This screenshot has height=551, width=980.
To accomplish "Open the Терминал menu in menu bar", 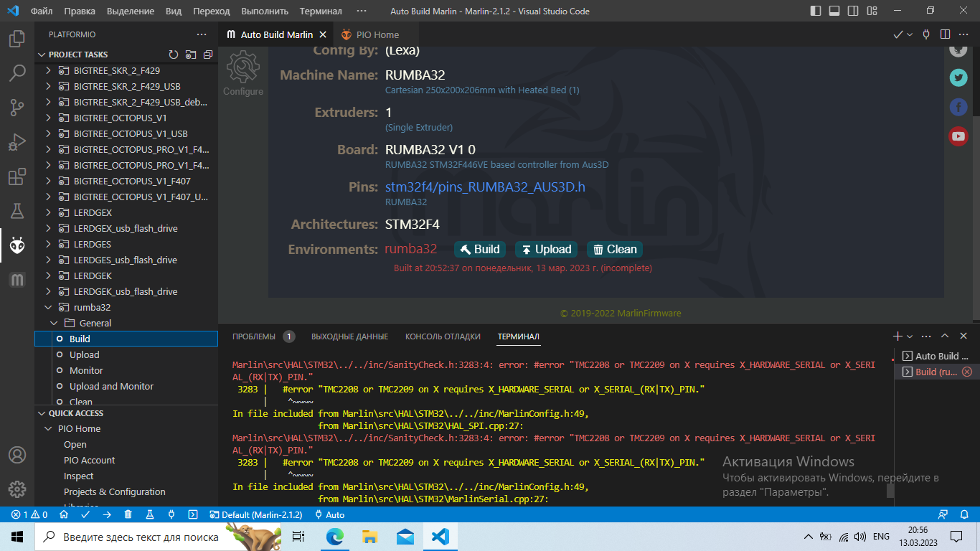I will point(321,11).
